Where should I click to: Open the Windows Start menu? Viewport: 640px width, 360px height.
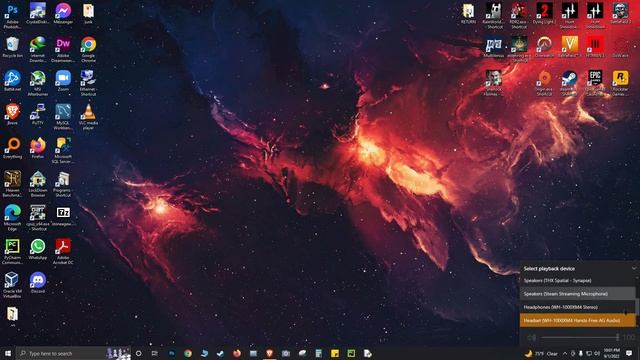coord(7,353)
